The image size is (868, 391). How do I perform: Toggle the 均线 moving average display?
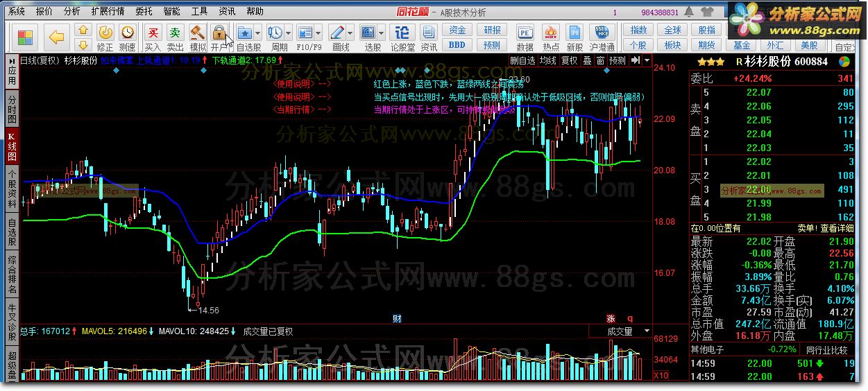click(548, 60)
